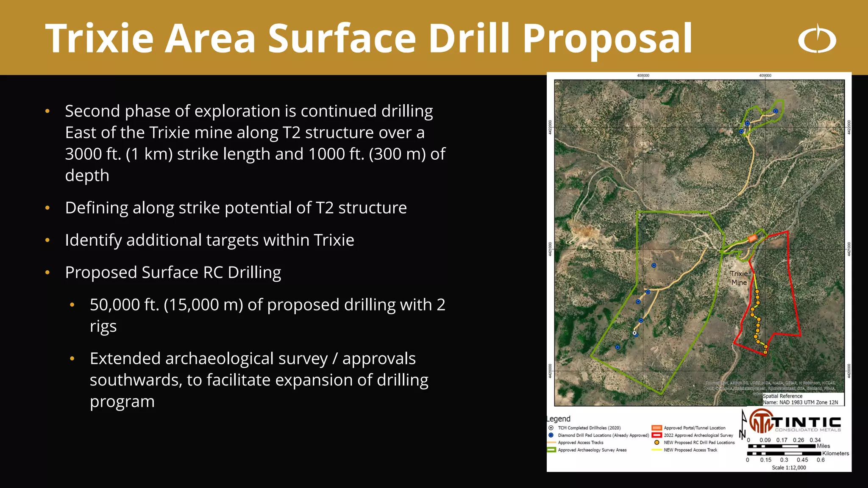Click red 2022 Approved Archeological Survey swatch

click(657, 435)
